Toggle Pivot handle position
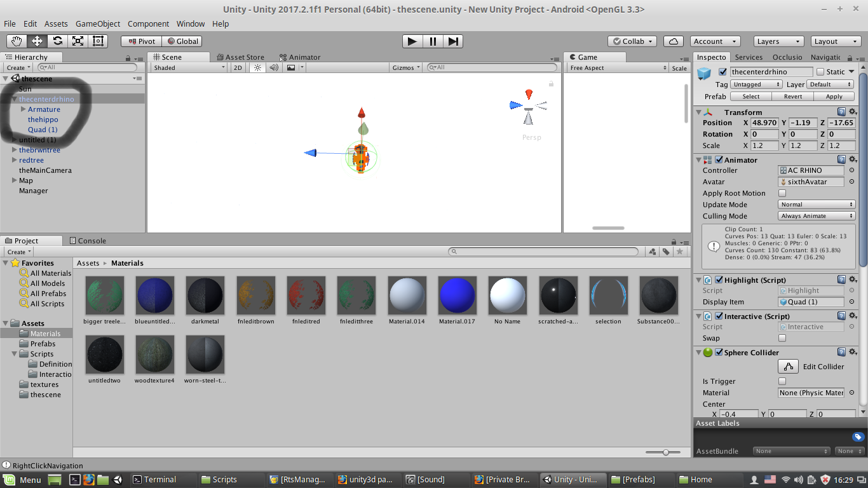The image size is (868, 488). coord(142,41)
